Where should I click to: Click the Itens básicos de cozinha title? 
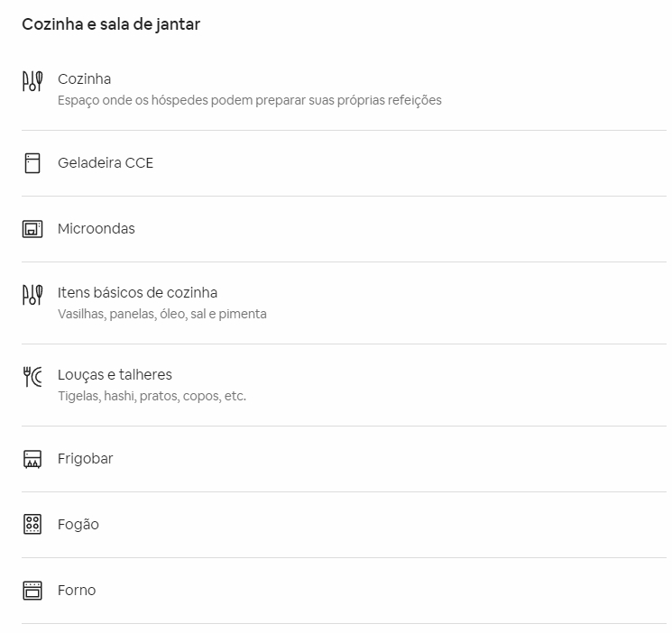click(x=138, y=293)
